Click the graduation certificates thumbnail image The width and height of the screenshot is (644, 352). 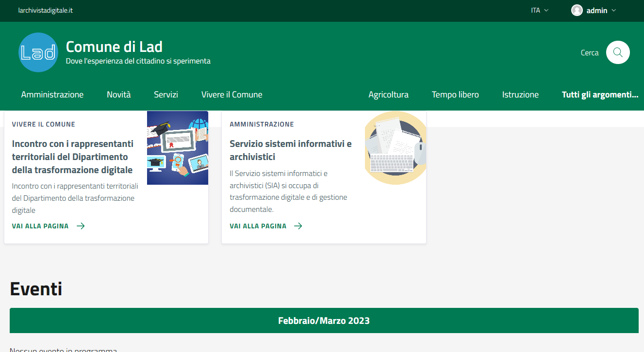coord(178,148)
